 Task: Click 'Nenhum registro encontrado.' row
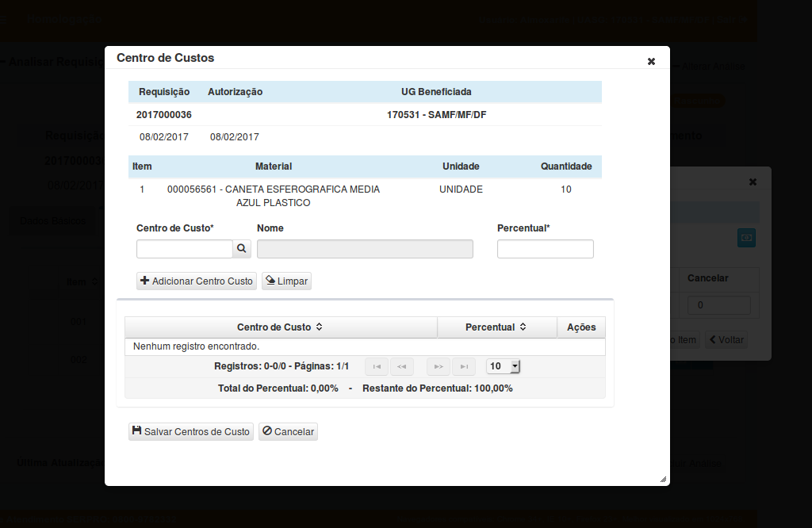[x=365, y=346]
